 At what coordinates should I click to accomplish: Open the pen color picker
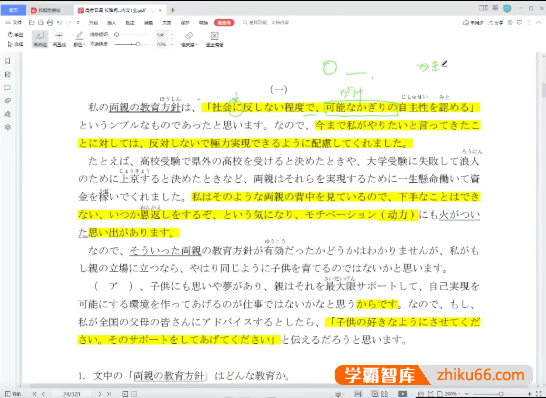tap(79, 39)
